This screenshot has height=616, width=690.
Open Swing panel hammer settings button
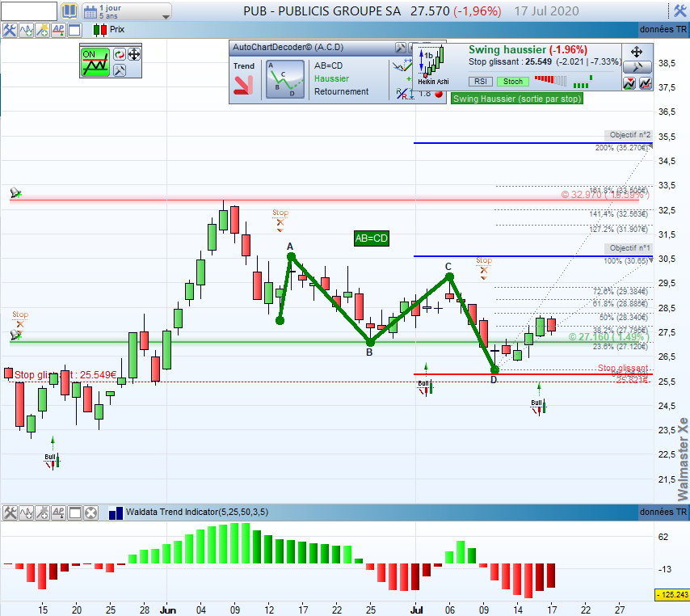coord(637,67)
